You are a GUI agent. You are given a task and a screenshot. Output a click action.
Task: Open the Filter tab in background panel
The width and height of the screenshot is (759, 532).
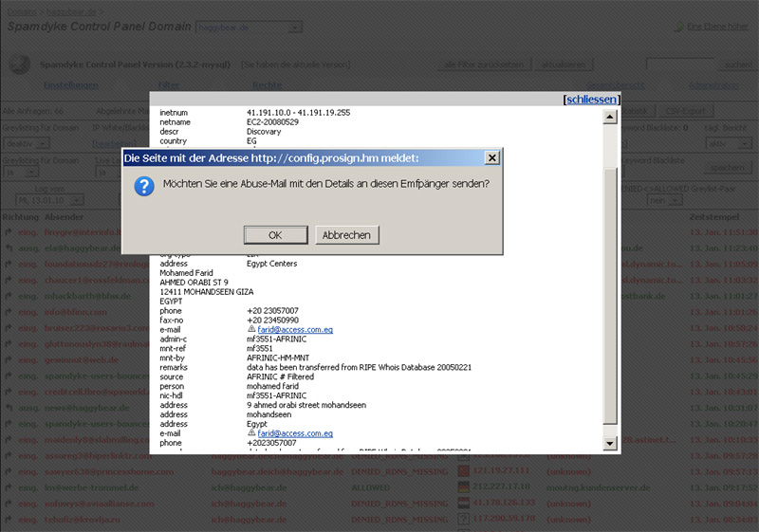(x=169, y=85)
